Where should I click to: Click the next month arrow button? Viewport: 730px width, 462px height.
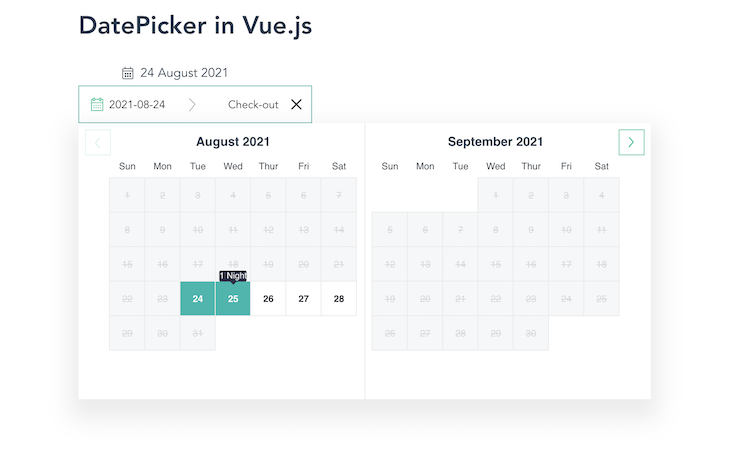point(631,142)
